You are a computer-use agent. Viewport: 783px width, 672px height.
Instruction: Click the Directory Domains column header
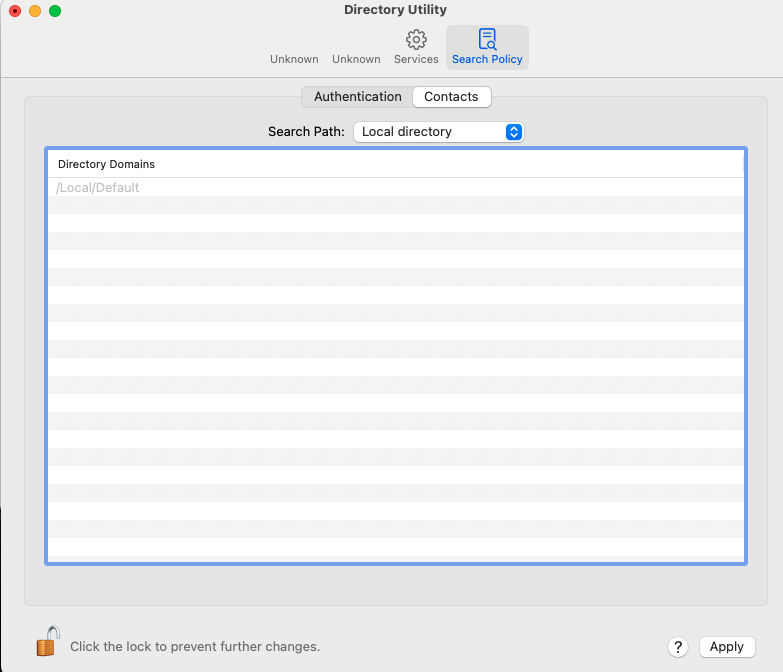pyautogui.click(x=395, y=164)
